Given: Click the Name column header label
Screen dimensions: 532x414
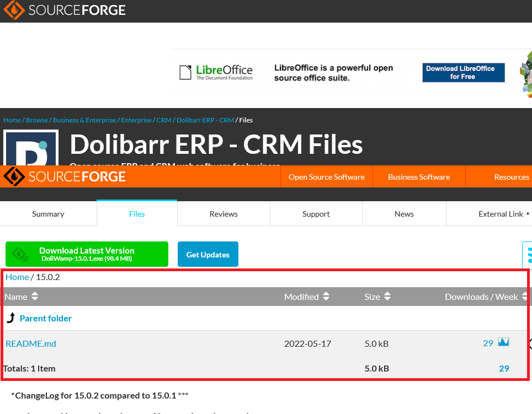Looking at the screenshot, I should (x=16, y=297).
